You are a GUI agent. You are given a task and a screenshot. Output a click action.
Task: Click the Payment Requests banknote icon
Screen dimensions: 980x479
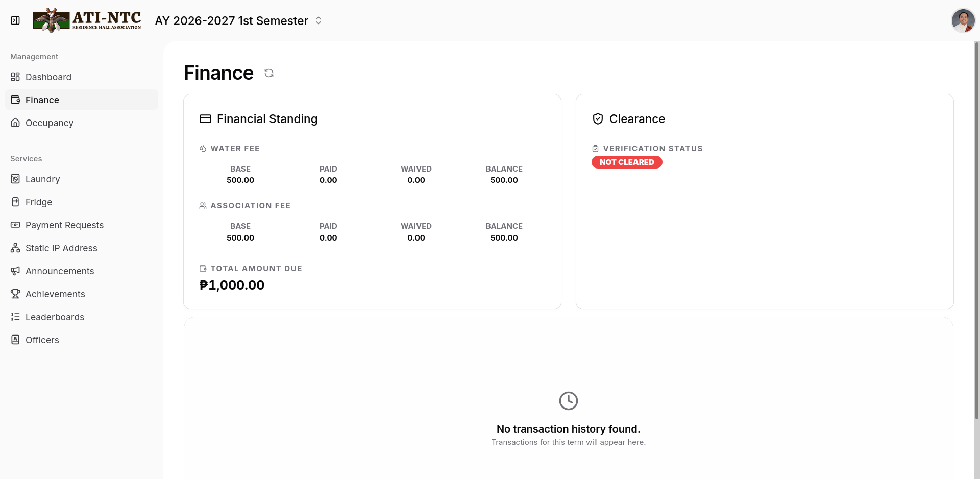(15, 225)
